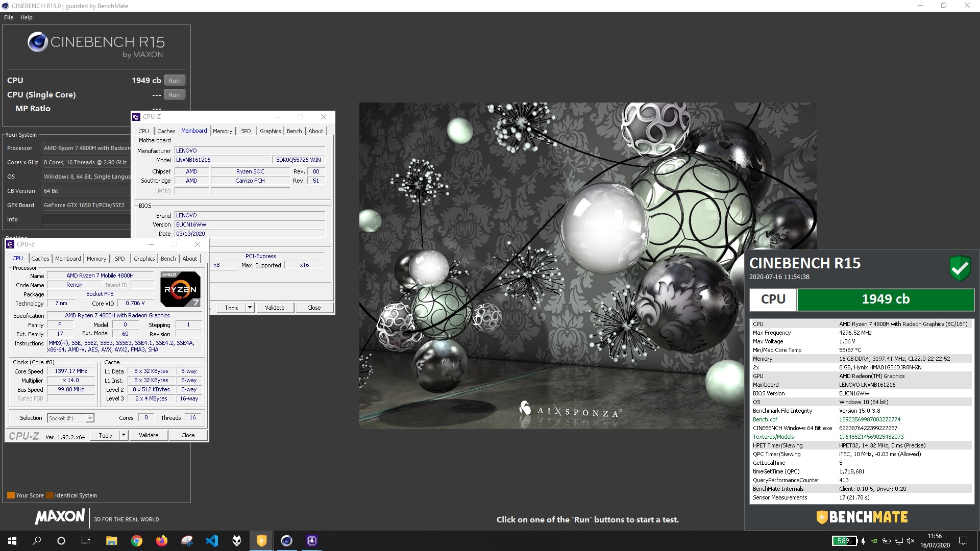
Task: Click the Ryzen 7 logo in CPU-Z
Action: [x=180, y=289]
